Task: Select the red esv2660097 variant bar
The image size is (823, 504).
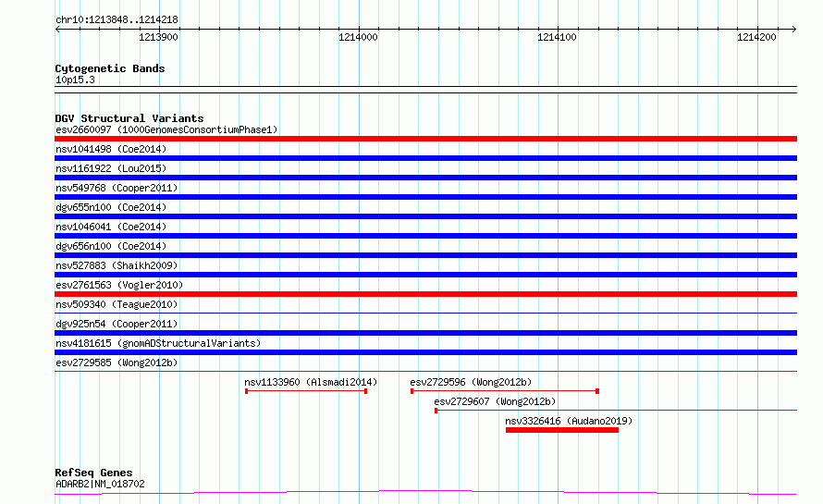Action: 425,139
